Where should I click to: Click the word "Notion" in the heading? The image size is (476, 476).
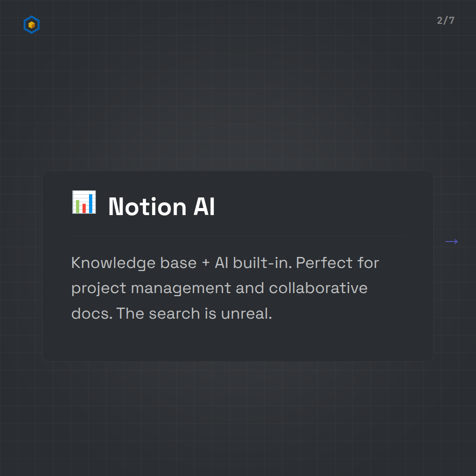(147, 206)
